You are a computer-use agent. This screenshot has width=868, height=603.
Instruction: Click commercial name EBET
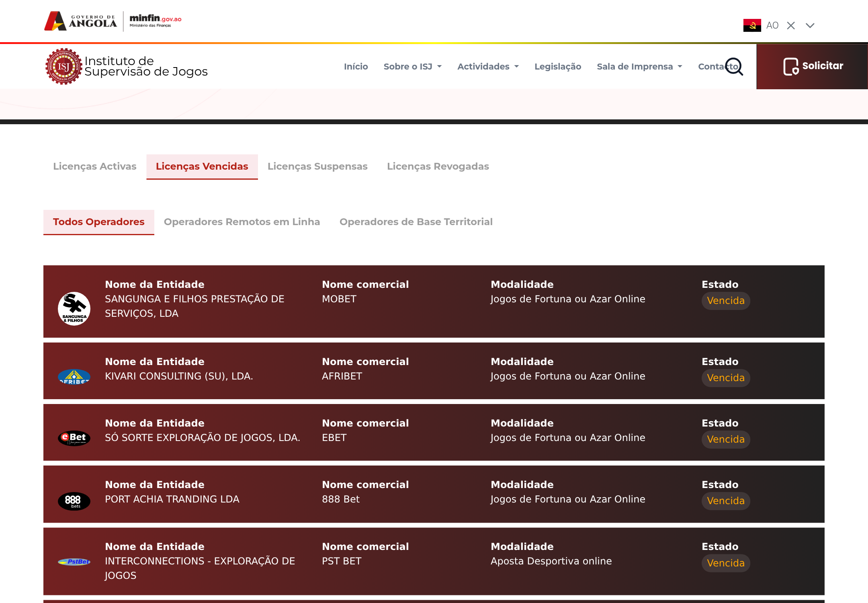(334, 438)
